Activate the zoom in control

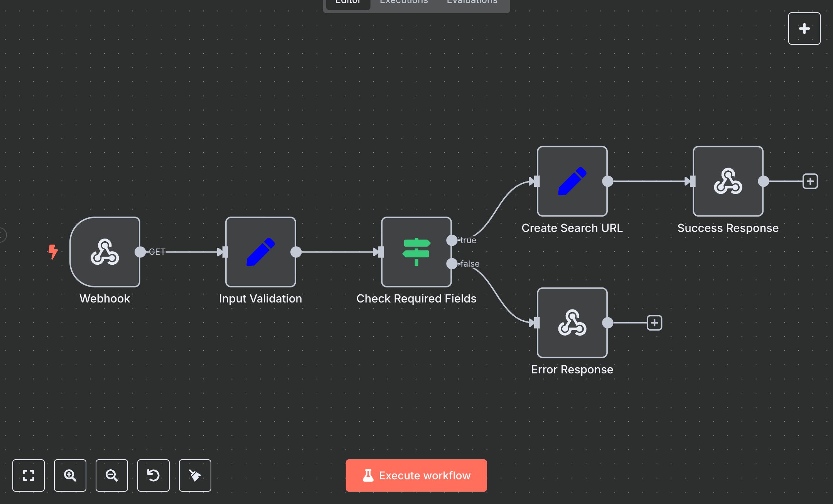coord(70,475)
